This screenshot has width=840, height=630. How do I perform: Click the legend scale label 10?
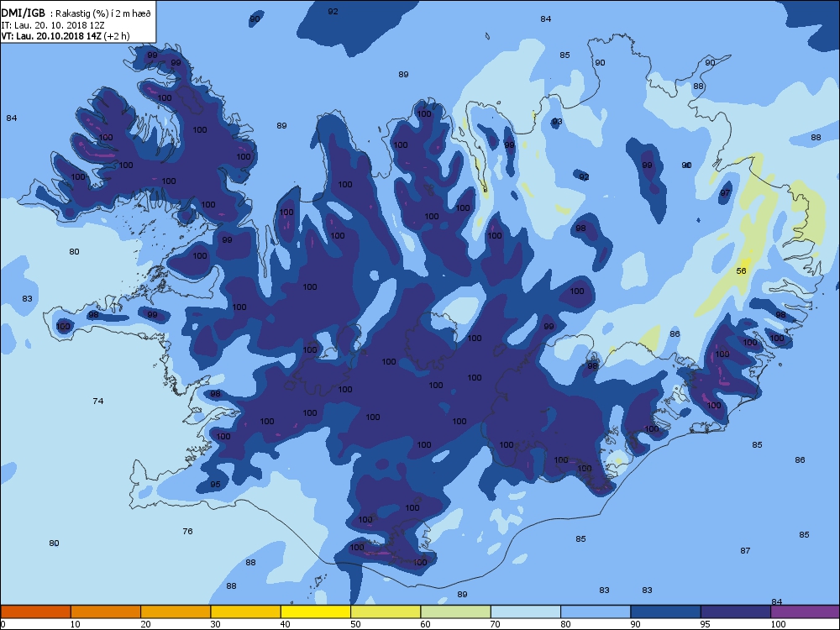[x=75, y=624]
